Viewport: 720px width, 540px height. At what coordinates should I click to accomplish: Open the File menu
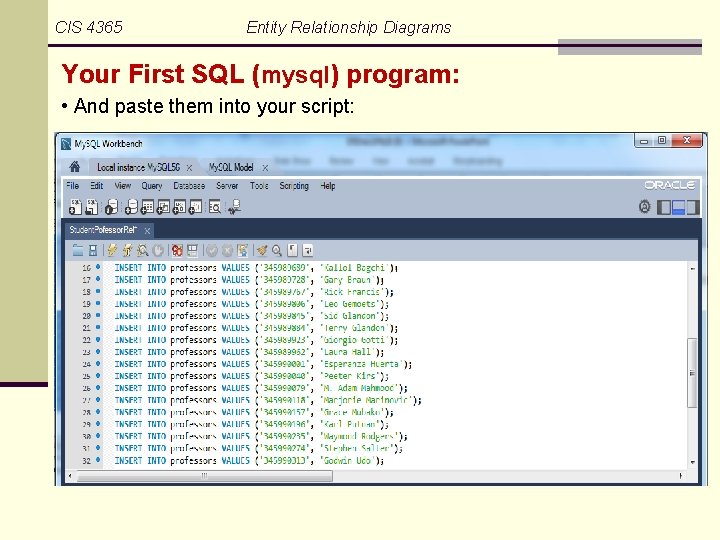click(x=73, y=186)
